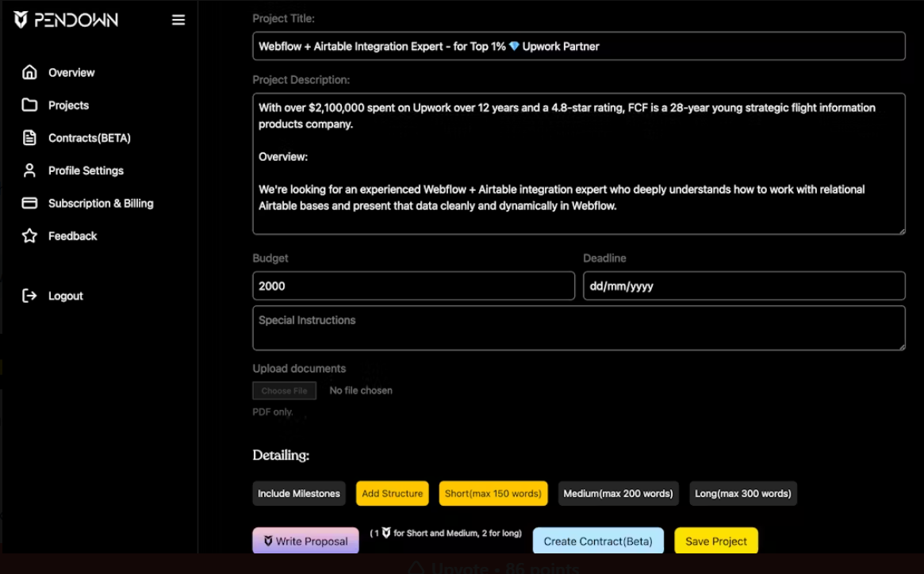The height and width of the screenshot is (574, 924).
Task: Click the Projects folder icon
Action: pos(29,105)
